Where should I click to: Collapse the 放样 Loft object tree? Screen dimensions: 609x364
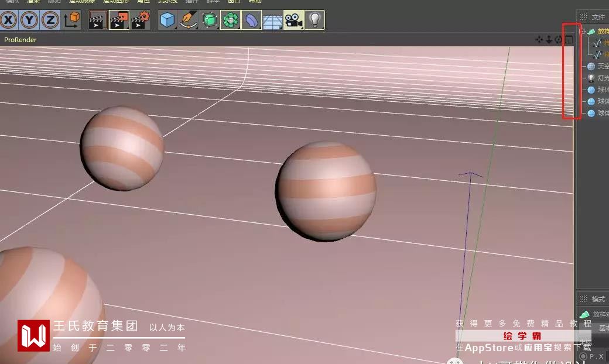[x=582, y=31]
